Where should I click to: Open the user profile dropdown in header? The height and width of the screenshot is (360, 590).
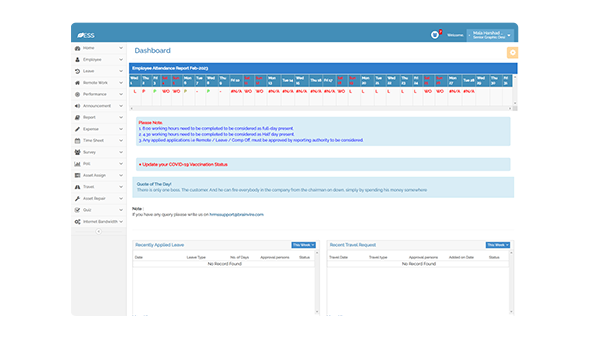(x=490, y=35)
